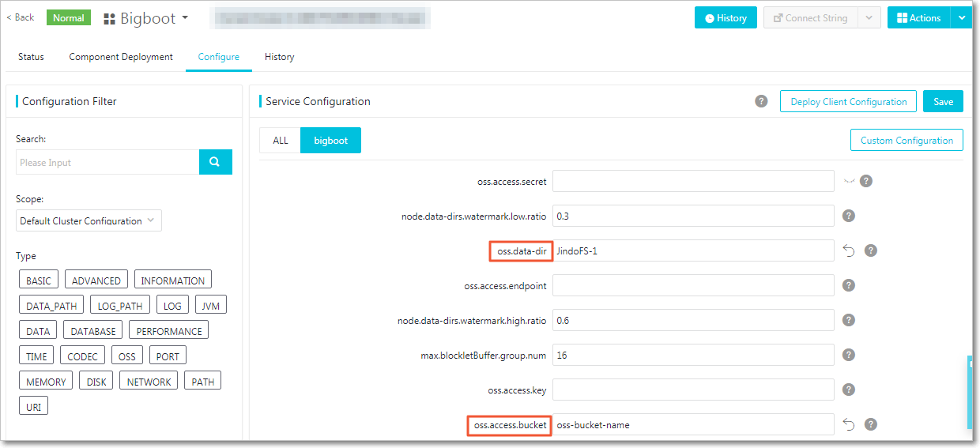
Task: Toggle the URI type filter
Action: (33, 407)
